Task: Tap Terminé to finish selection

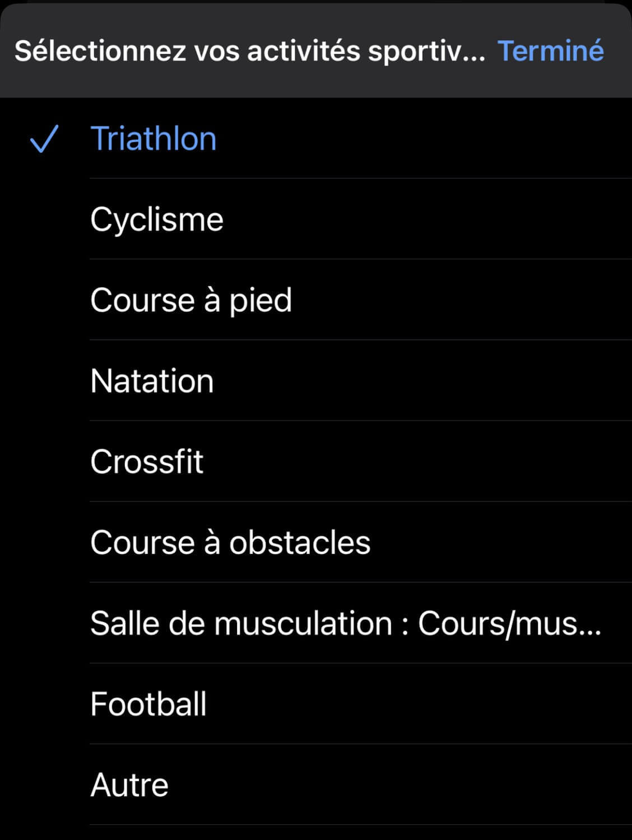Action: click(550, 51)
